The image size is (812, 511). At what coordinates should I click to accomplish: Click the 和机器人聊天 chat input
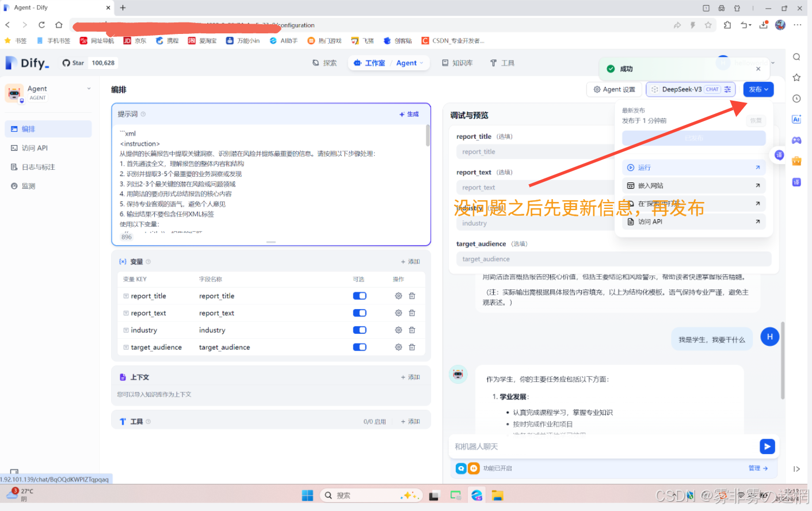tap(603, 447)
